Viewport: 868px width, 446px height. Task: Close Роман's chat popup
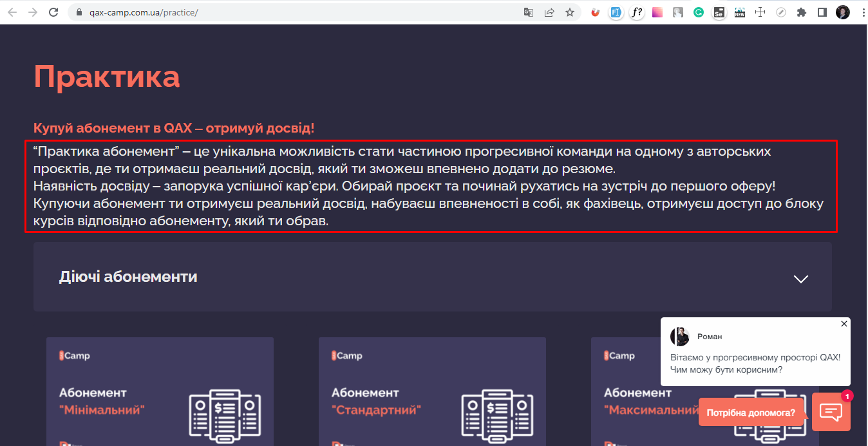(x=844, y=324)
